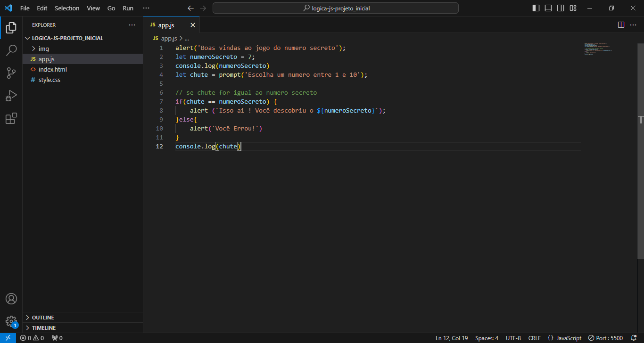
Task: Open the overflow menu ellipsis in menu bar
Action: [146, 8]
